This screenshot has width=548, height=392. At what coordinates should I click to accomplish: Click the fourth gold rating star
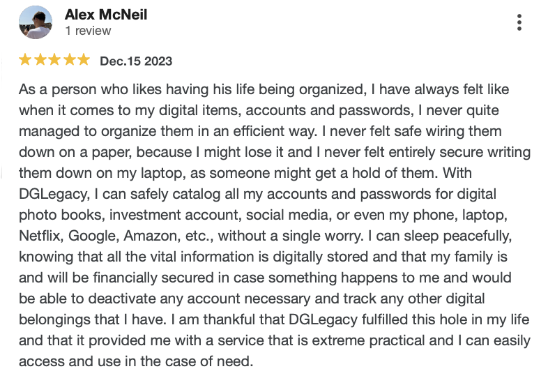69,60
